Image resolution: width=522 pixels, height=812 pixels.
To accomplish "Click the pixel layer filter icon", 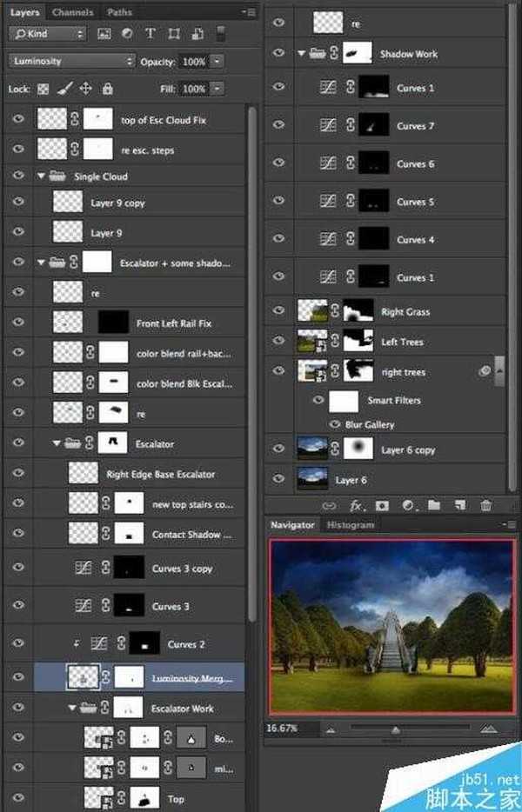I will (105, 34).
